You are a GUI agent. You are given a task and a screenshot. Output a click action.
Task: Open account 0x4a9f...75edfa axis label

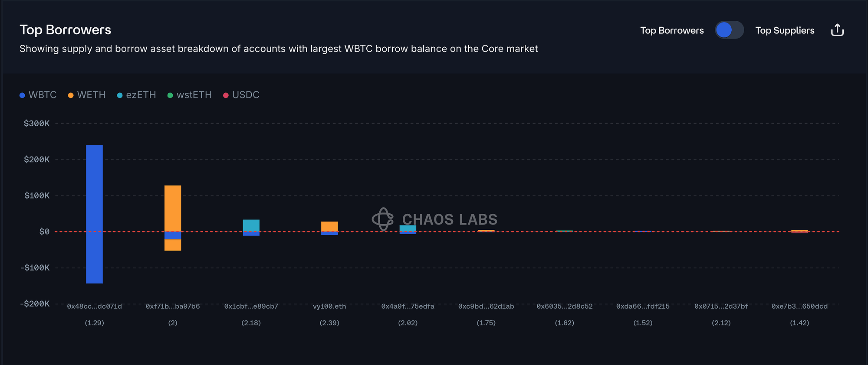pos(408,306)
